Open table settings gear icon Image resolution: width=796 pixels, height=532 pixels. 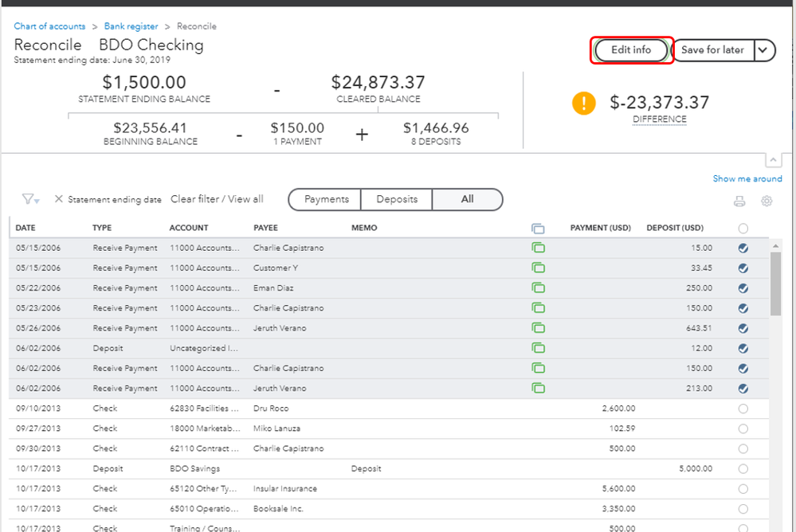(x=767, y=201)
